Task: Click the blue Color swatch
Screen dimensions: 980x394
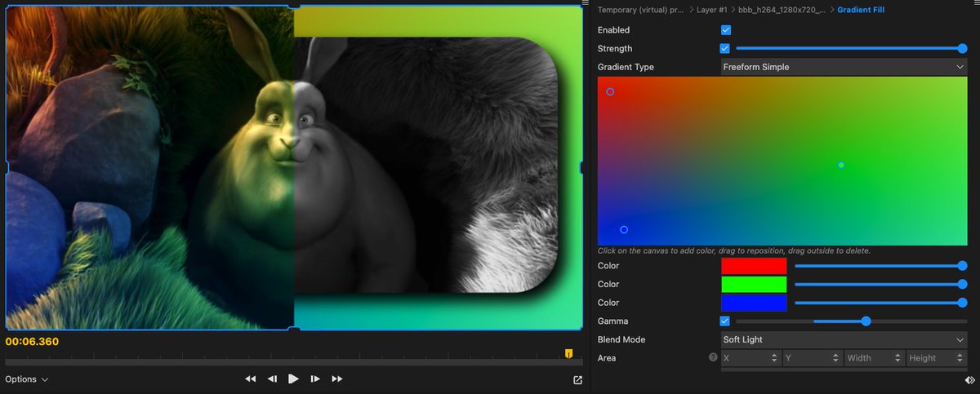Action: (x=754, y=303)
